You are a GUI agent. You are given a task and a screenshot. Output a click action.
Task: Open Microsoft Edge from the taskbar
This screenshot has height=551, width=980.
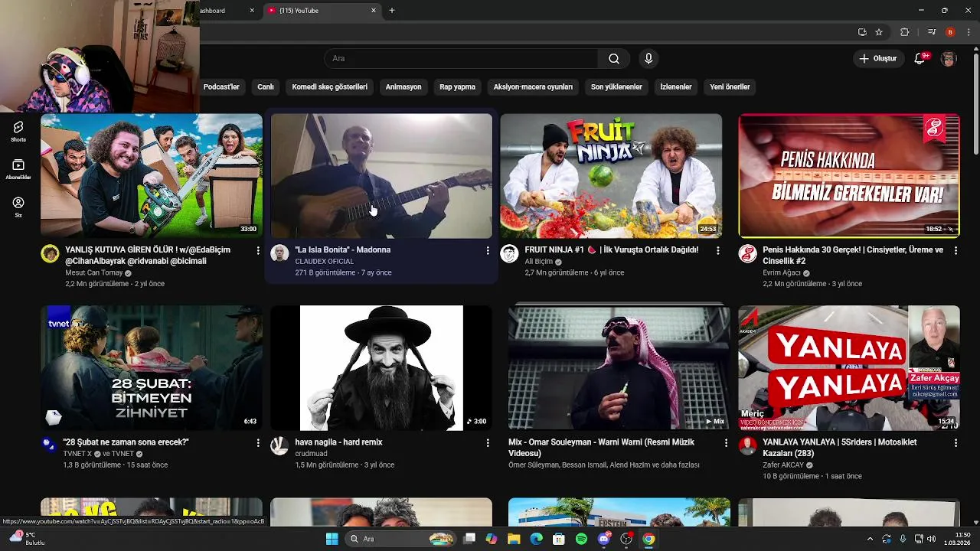click(537, 539)
